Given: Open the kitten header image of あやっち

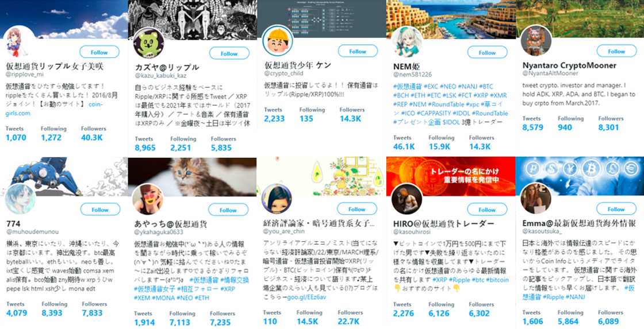Looking at the screenshot, I should pyautogui.click(x=192, y=176).
